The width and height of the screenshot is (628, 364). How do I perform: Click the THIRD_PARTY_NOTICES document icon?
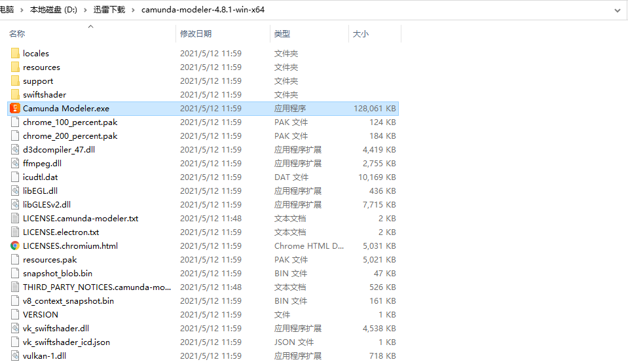(x=15, y=287)
